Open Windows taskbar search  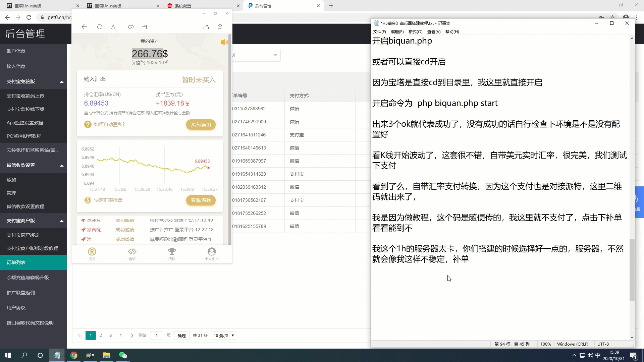(x=24, y=355)
